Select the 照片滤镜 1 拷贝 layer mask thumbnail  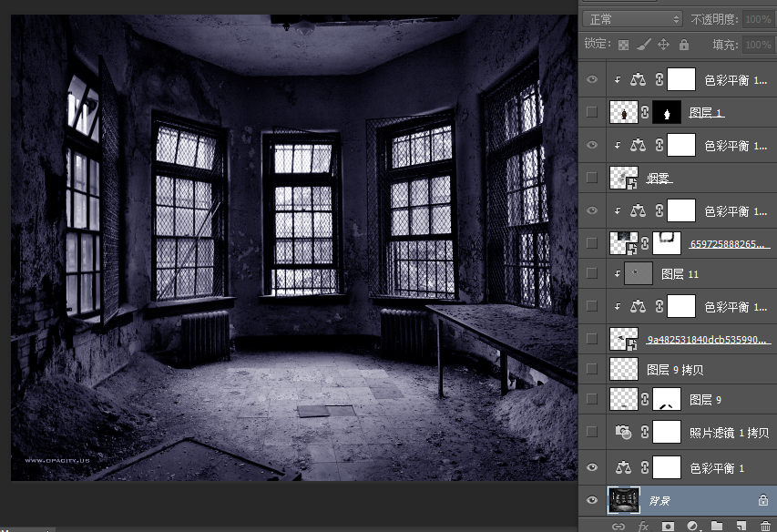pyautogui.click(x=668, y=434)
